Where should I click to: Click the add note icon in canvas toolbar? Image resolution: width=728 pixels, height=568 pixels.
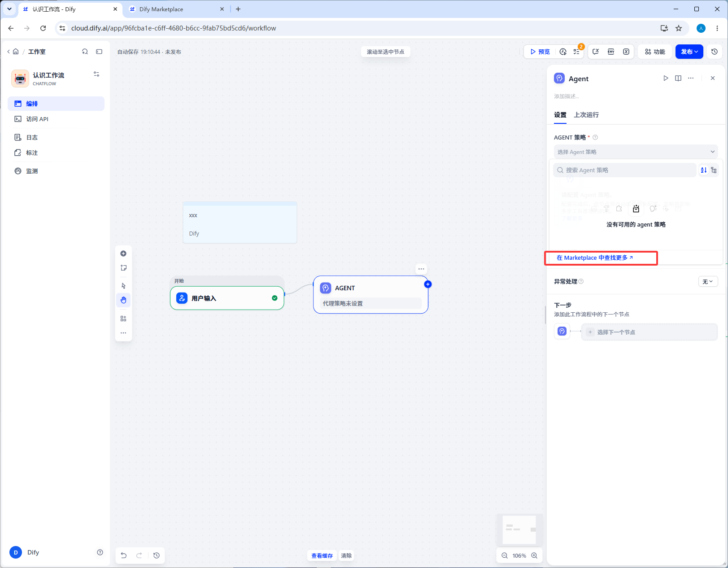coord(123,268)
